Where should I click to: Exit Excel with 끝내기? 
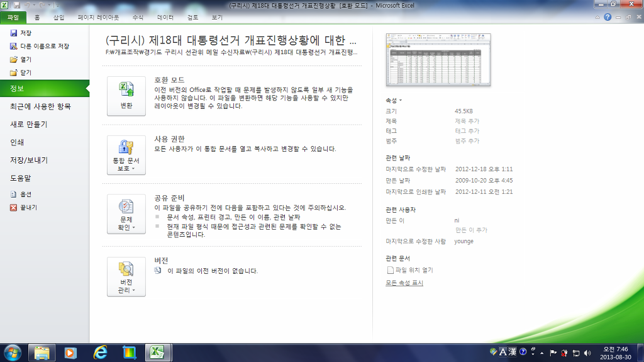[23, 207]
